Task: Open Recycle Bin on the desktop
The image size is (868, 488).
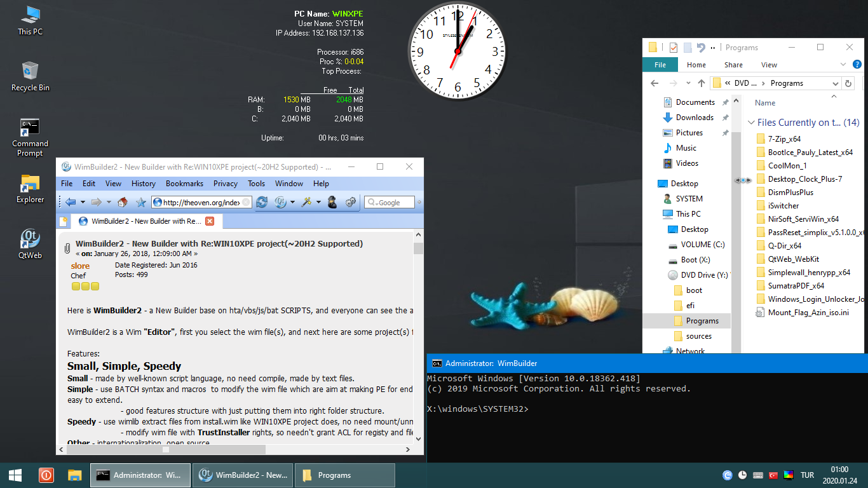Action: pos(30,77)
